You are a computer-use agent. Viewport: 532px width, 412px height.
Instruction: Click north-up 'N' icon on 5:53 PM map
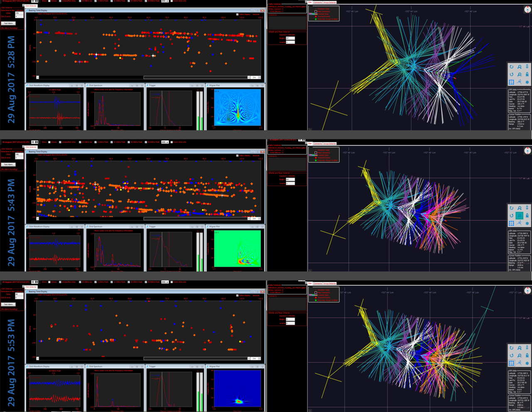click(x=527, y=356)
